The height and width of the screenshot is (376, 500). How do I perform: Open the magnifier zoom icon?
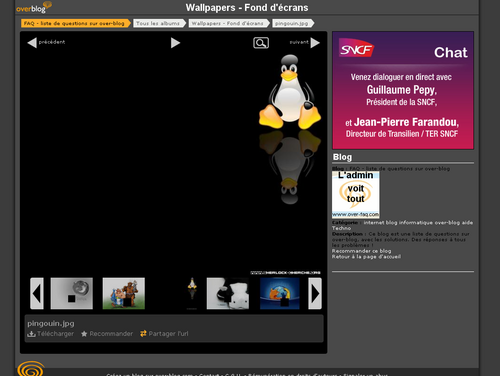coord(261,43)
